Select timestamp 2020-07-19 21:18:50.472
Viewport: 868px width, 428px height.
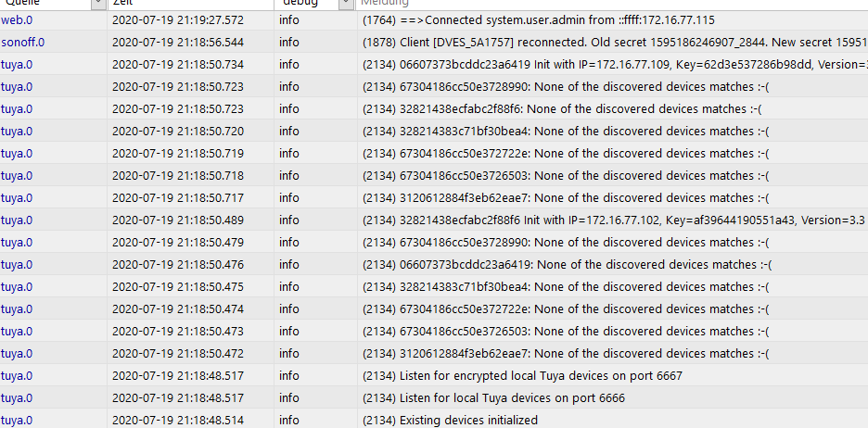(x=178, y=353)
